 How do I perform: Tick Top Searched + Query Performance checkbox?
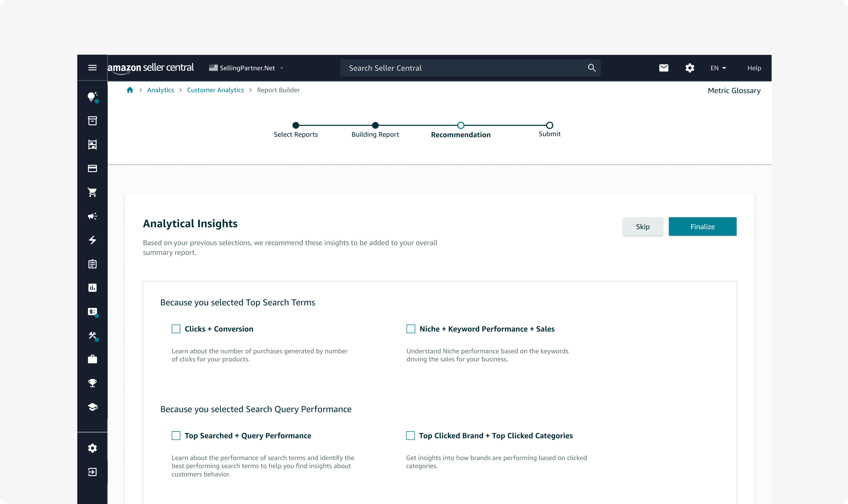pos(176,436)
